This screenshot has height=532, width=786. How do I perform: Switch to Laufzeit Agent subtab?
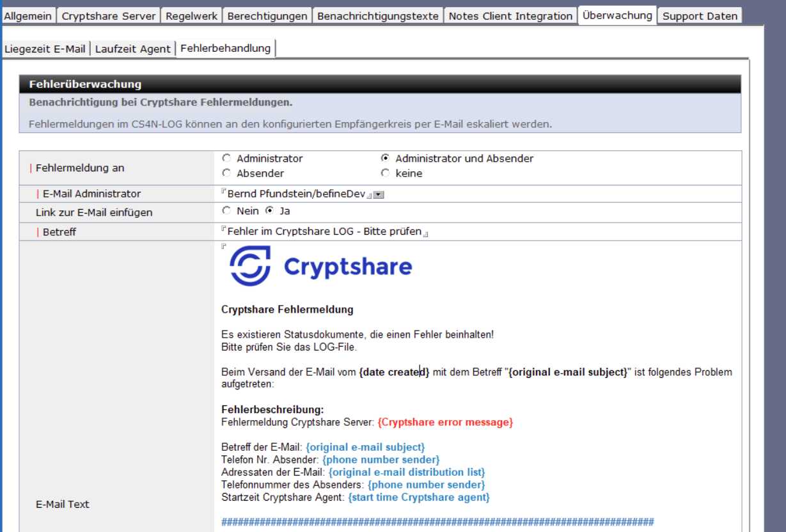tap(133, 49)
